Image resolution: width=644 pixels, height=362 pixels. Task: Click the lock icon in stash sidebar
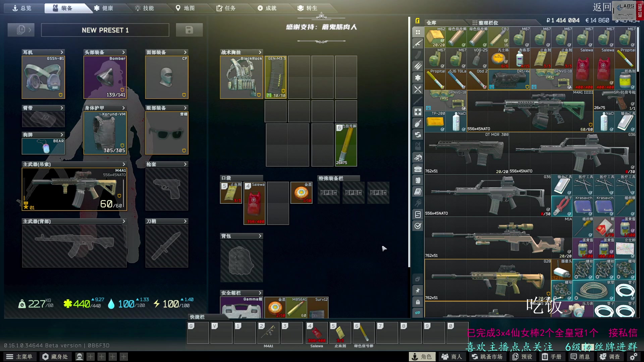click(x=418, y=302)
